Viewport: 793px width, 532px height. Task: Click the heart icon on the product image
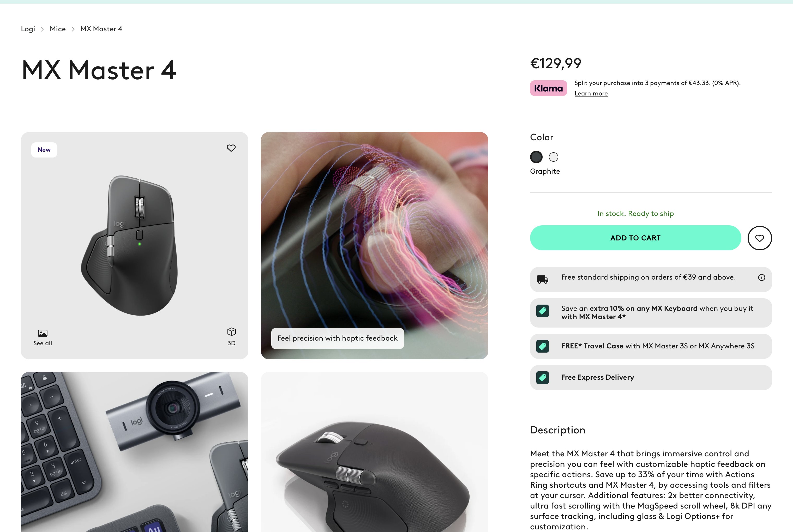point(231,148)
